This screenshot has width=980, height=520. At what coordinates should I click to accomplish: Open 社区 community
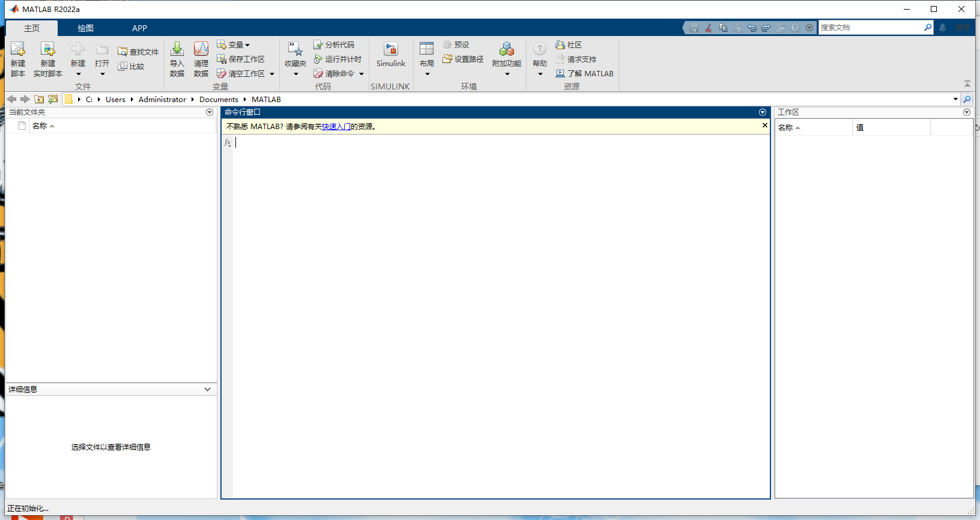[569, 44]
